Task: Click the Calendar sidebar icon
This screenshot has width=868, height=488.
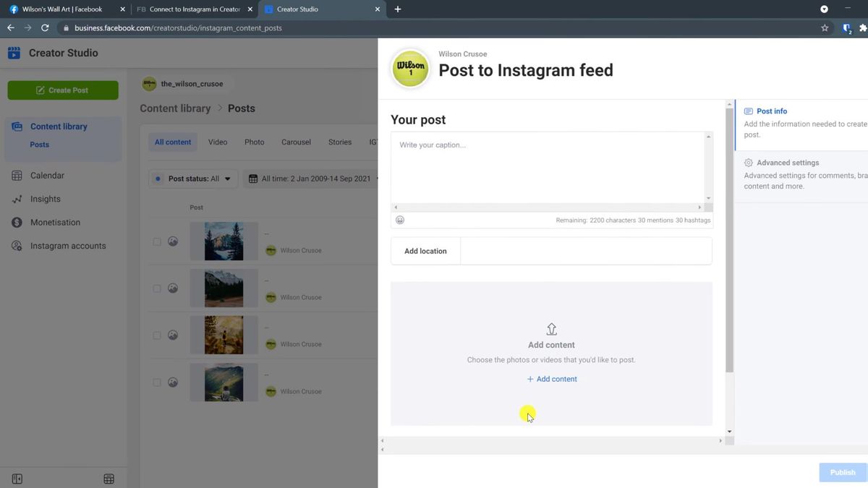Action: point(17,176)
